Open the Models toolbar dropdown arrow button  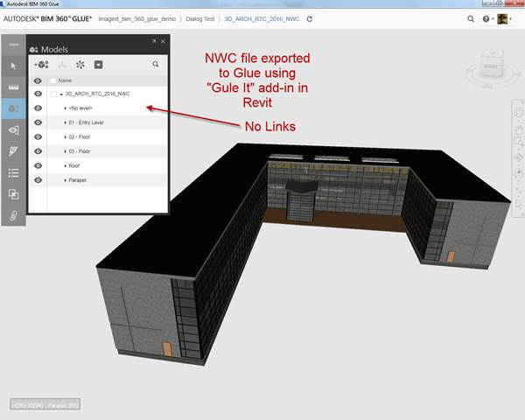(99, 65)
